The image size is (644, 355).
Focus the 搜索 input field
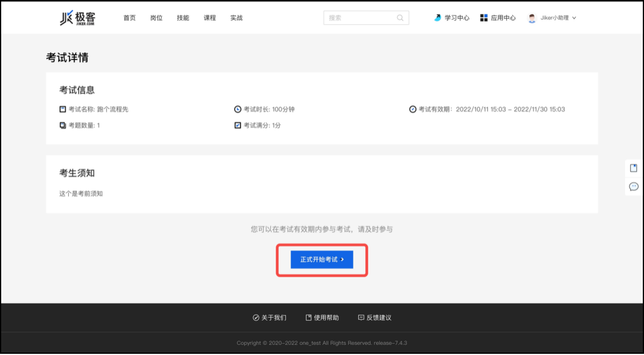pyautogui.click(x=359, y=18)
